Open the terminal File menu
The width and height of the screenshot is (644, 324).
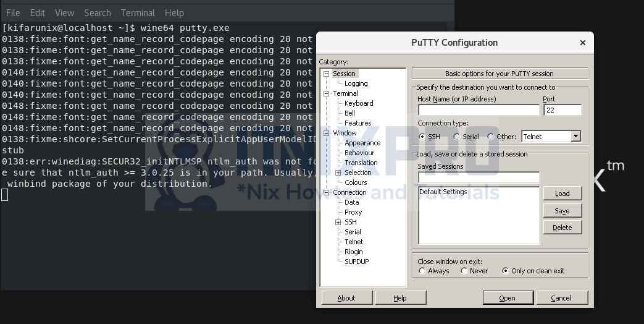tap(13, 13)
